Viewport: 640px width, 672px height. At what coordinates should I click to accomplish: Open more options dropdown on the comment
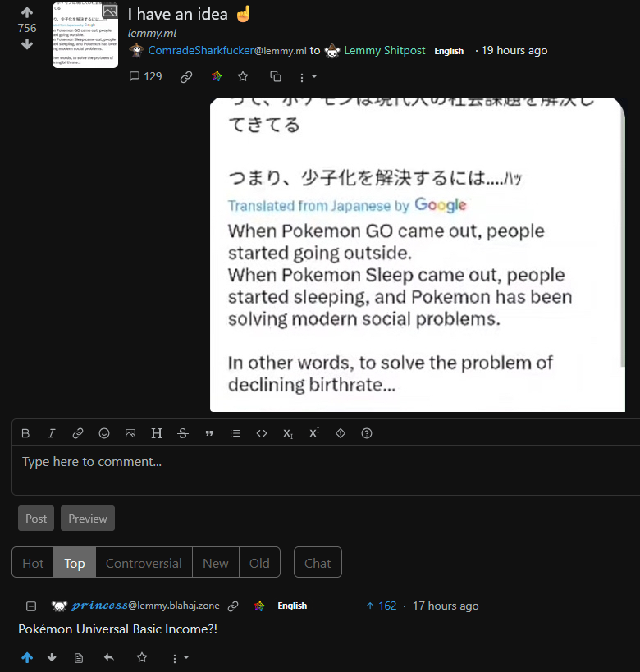180,658
